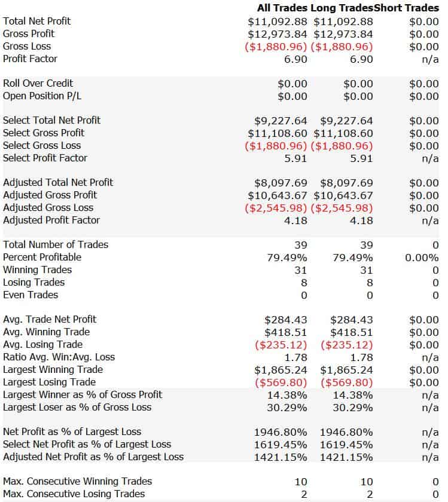448x502 pixels.
Task: Click the Short Trades column header
Action: 406,8
